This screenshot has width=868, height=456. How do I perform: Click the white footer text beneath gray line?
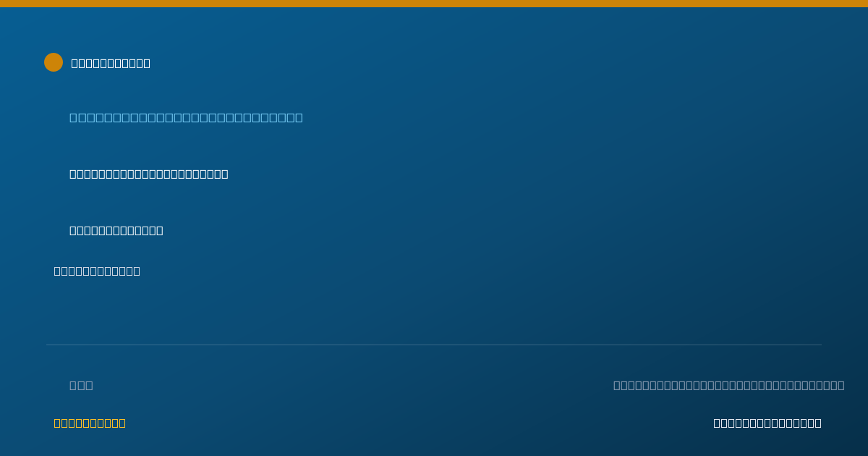tap(767, 423)
